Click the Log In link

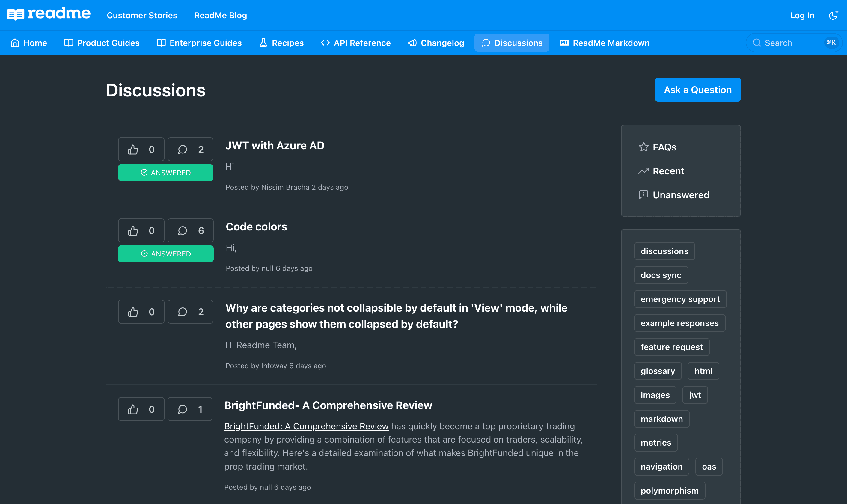(802, 15)
